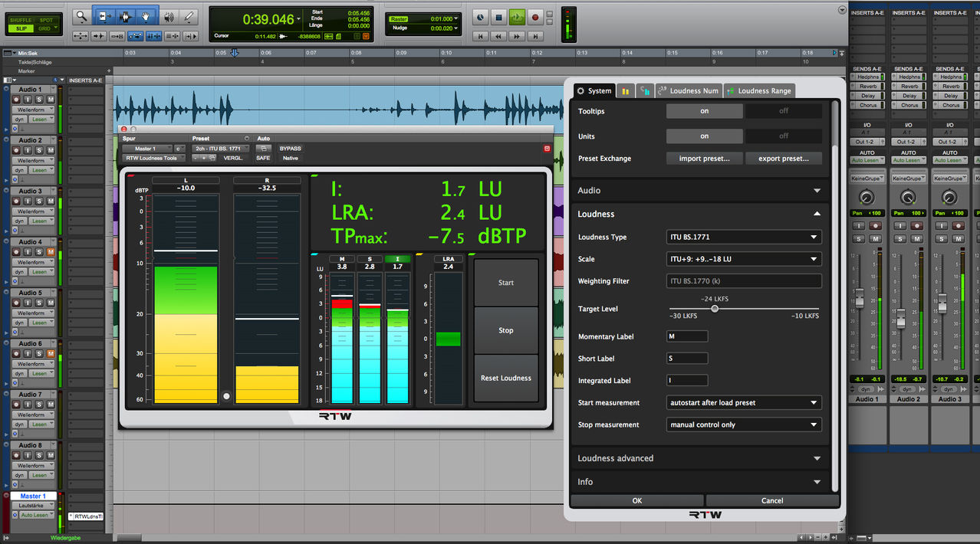Record-enable the Audio 1 track
Image resolution: width=980 pixels, height=544 pixels.
click(x=16, y=100)
